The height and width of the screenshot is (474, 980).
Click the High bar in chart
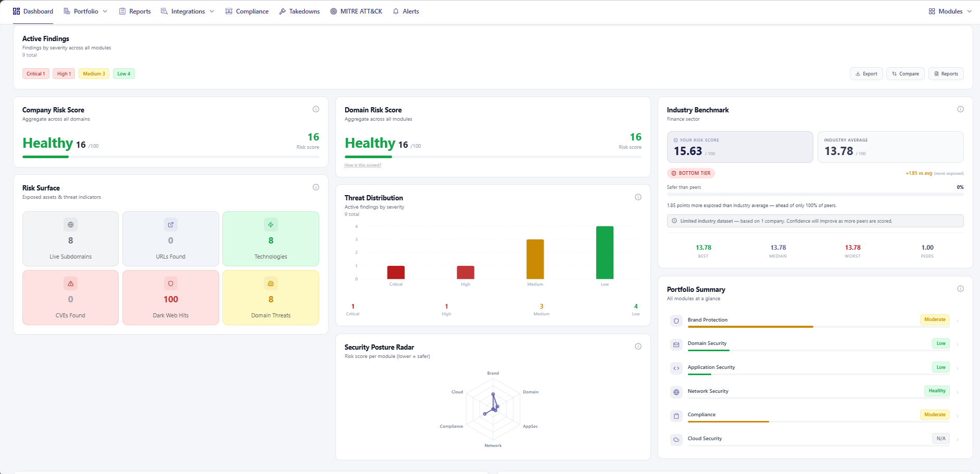466,273
